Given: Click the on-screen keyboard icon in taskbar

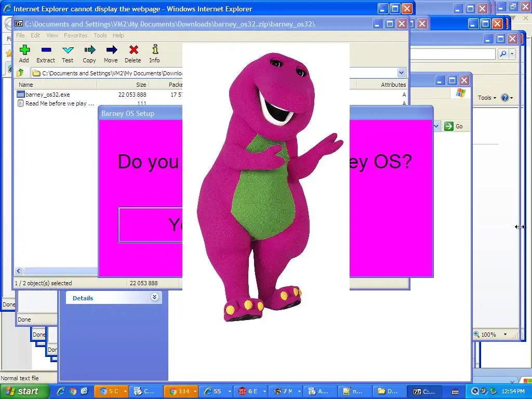Looking at the screenshot, I should [455, 392].
